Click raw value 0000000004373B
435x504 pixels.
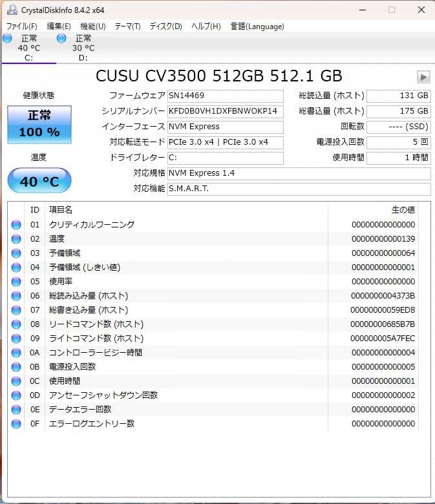pyautogui.click(x=383, y=296)
